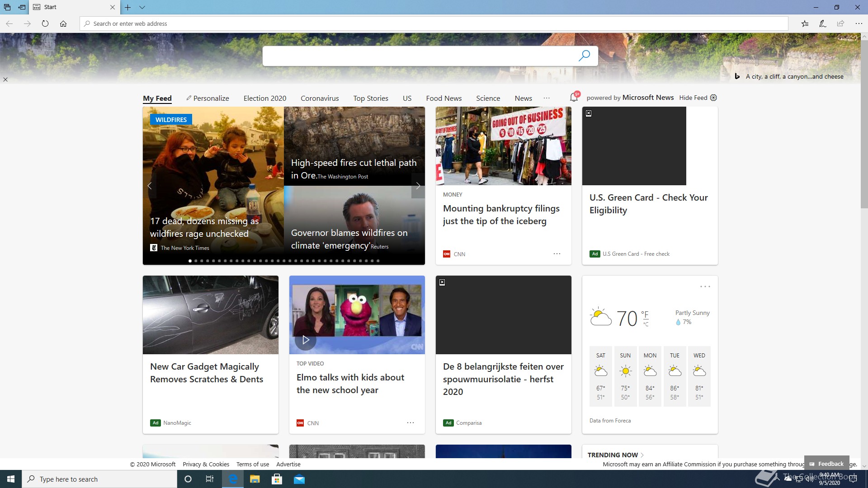Image resolution: width=868 pixels, height=488 pixels.
Task: Click A city, a cliff caption
Action: [x=794, y=76]
